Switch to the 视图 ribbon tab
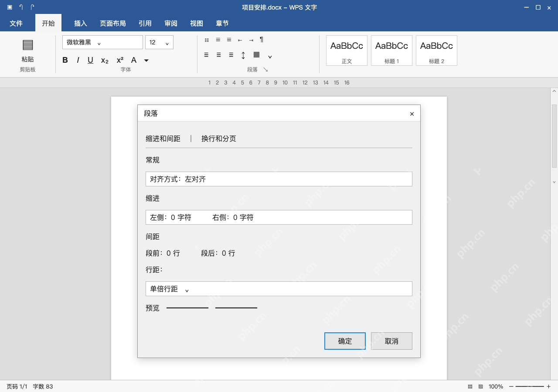 click(197, 23)
